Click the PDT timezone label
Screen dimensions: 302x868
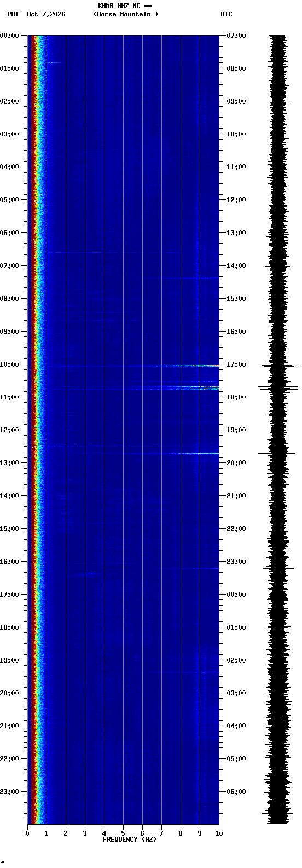click(13, 14)
